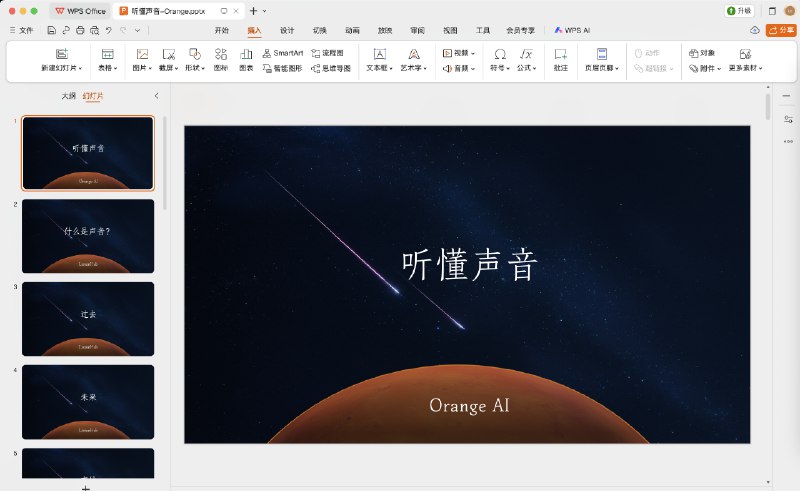The image size is (800, 491).
Task: Switch to the 大纲 outline panel tab
Action: click(68, 96)
